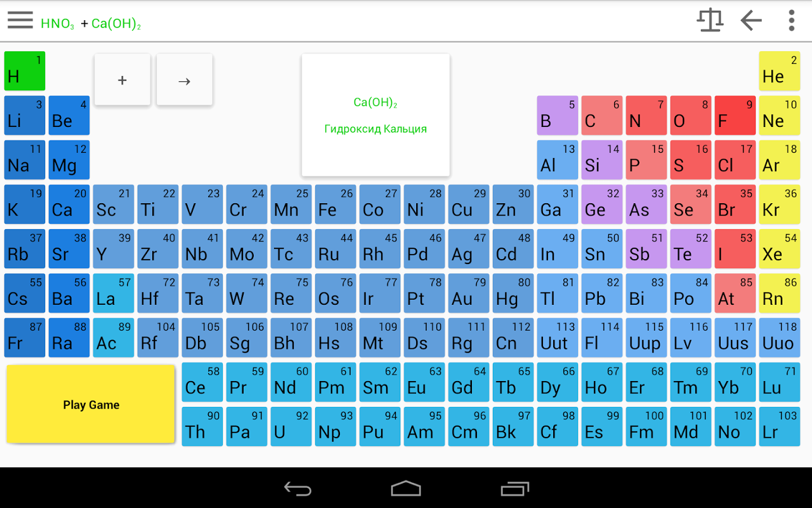Select the Hydrogen element tile

click(x=25, y=71)
